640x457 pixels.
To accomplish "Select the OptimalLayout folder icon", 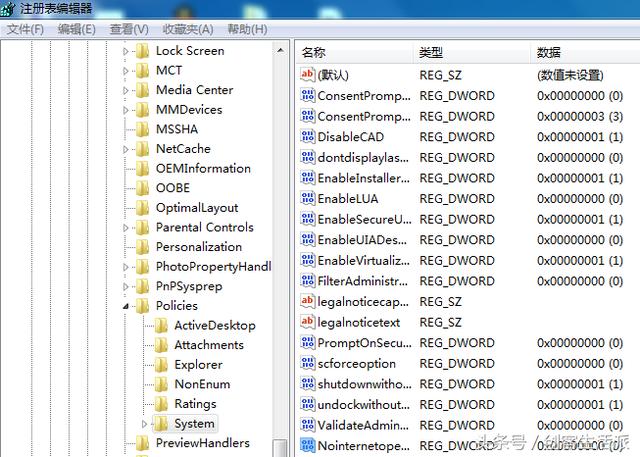I will click(x=142, y=208).
